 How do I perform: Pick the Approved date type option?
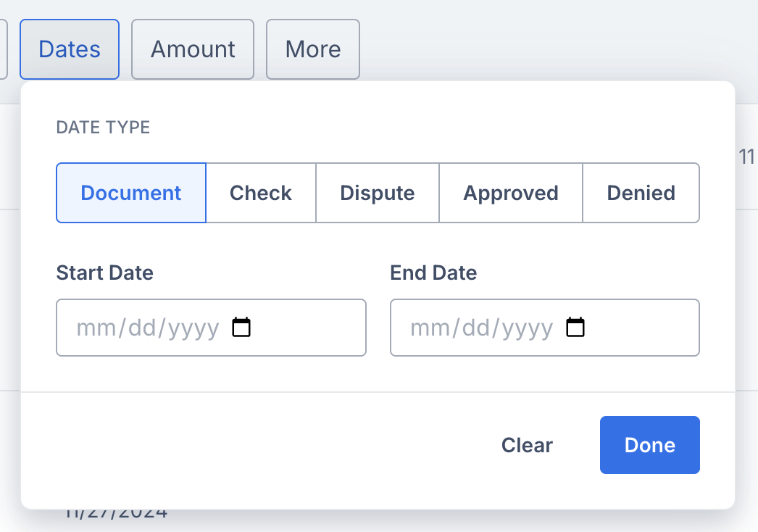pyautogui.click(x=511, y=193)
